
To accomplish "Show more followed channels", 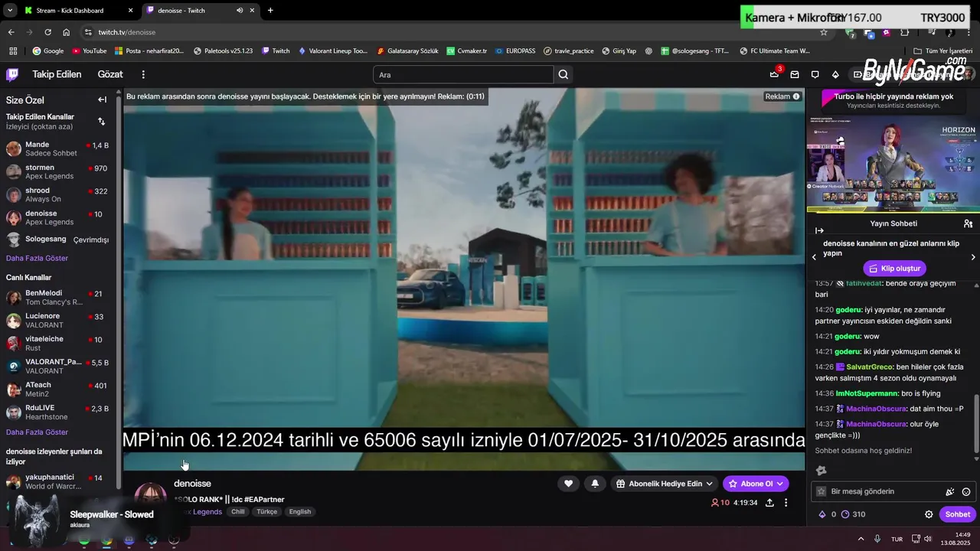I will click(x=37, y=259).
